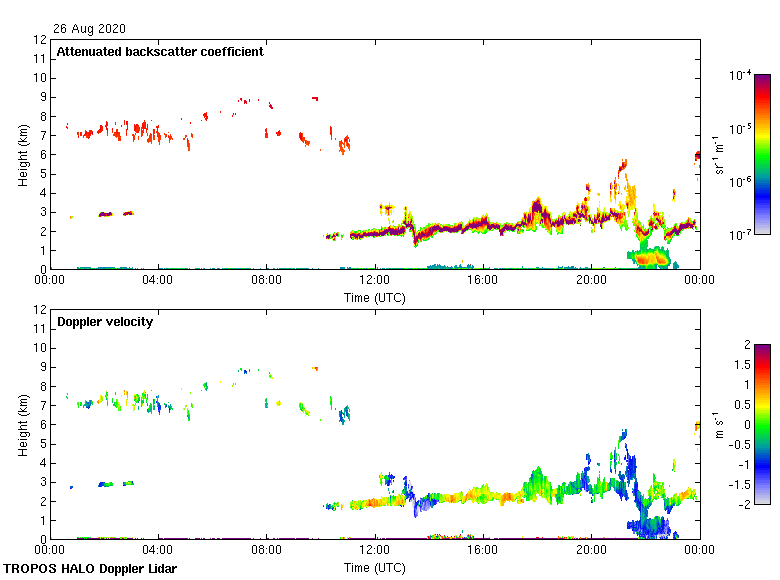Click the "26 Aug 2020" date label

pos(90,29)
